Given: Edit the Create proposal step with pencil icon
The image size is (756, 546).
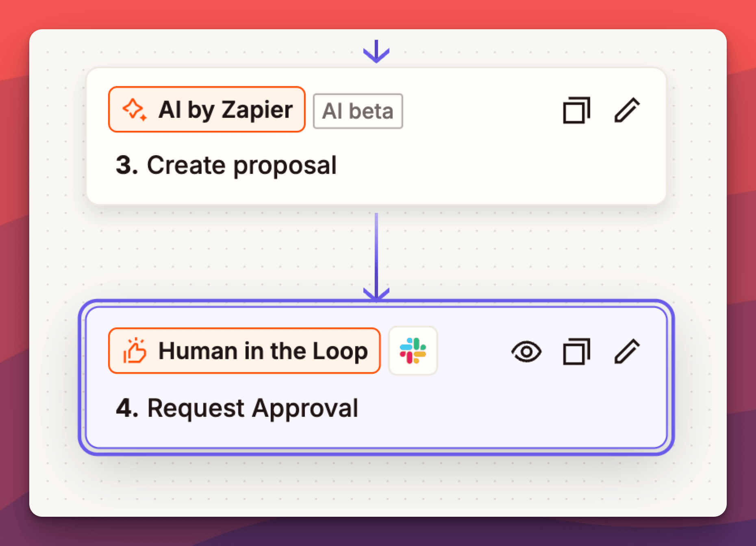Looking at the screenshot, I should 627,110.
